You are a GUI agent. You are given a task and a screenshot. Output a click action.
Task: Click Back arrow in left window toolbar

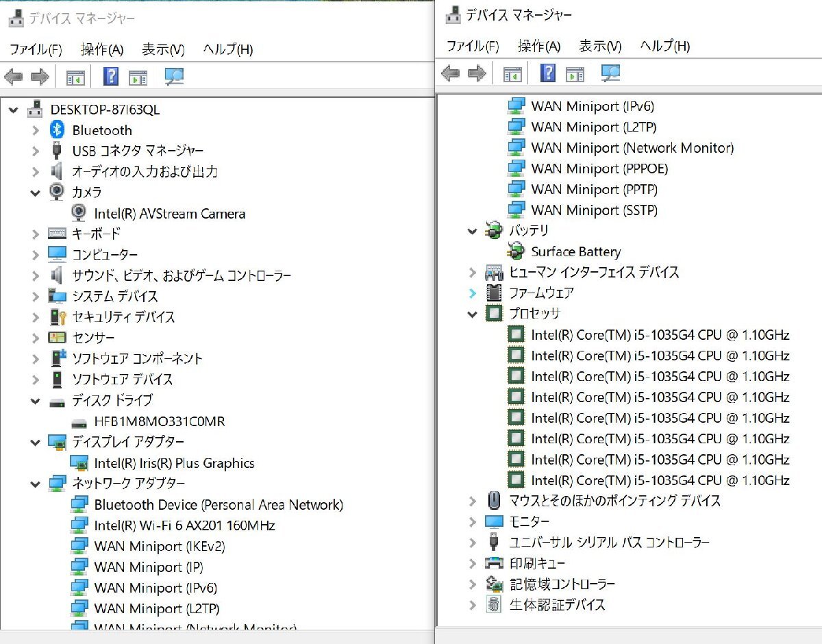tap(13, 77)
